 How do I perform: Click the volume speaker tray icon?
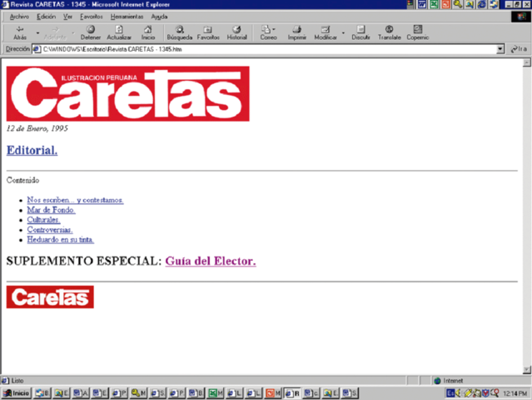coord(459,393)
